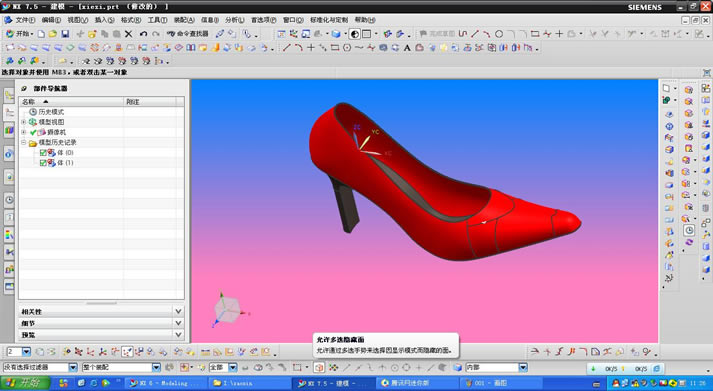Click the view triad cube in viewport
The width and height of the screenshot is (713, 391).
(x=226, y=310)
